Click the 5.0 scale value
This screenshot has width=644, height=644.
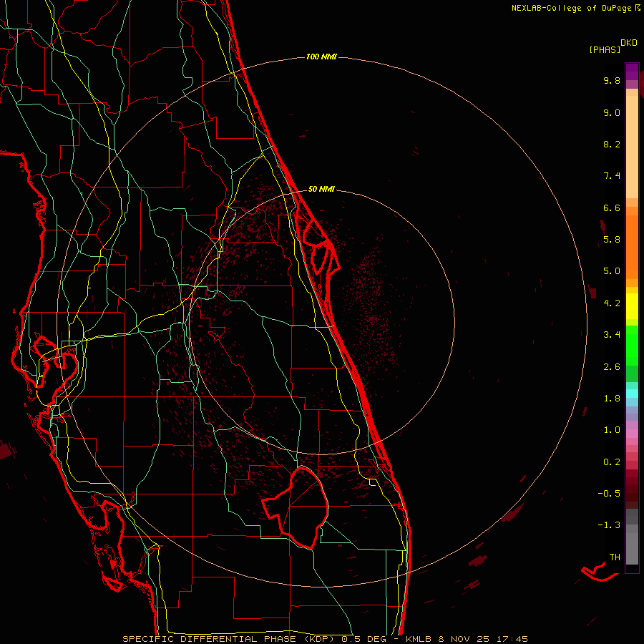(x=612, y=271)
